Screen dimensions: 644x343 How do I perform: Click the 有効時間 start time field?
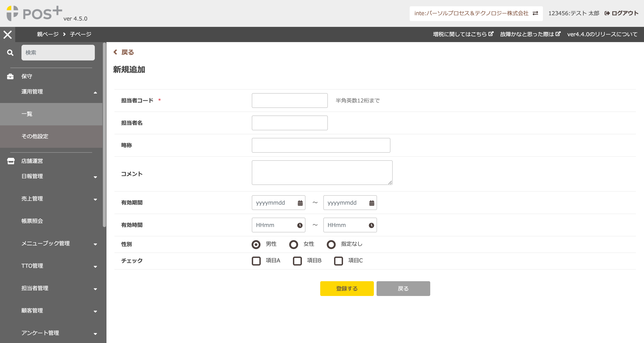click(278, 225)
